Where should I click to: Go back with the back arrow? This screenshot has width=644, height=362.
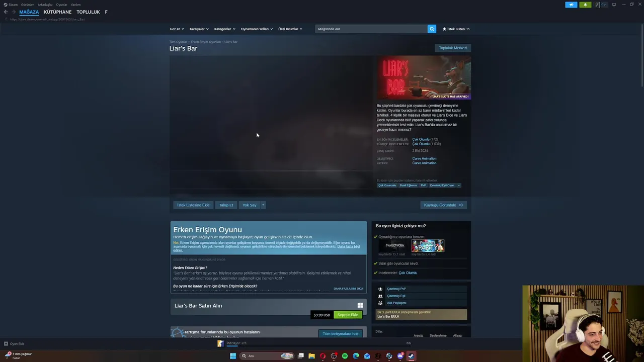pyautogui.click(x=6, y=12)
